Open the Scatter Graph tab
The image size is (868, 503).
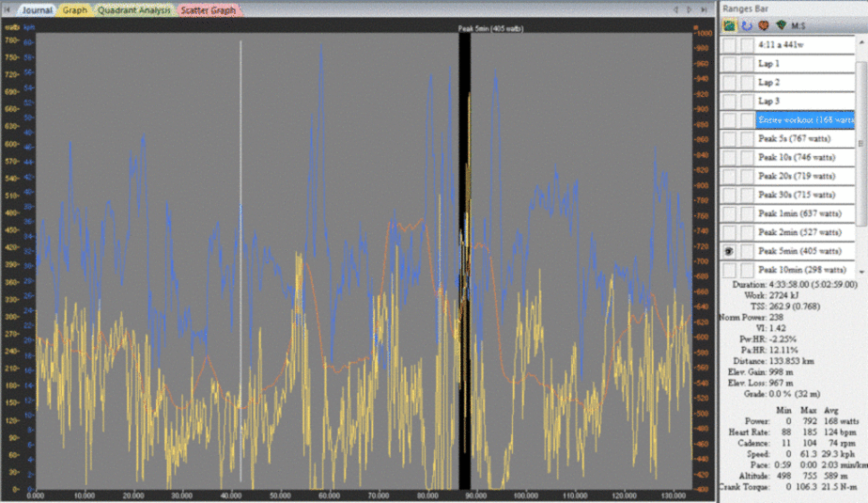210,10
